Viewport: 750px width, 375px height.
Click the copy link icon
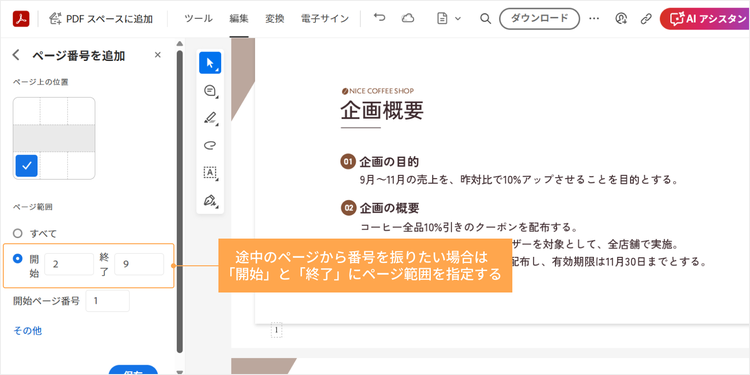point(646,19)
